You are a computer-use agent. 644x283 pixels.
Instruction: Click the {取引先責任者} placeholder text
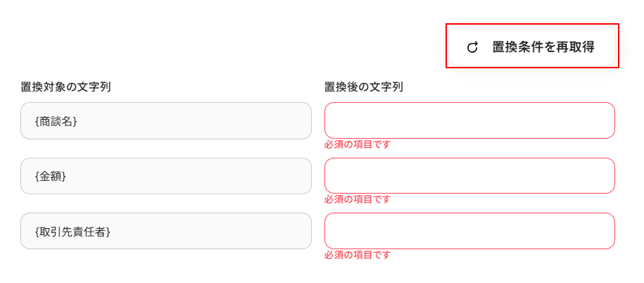click(72, 231)
